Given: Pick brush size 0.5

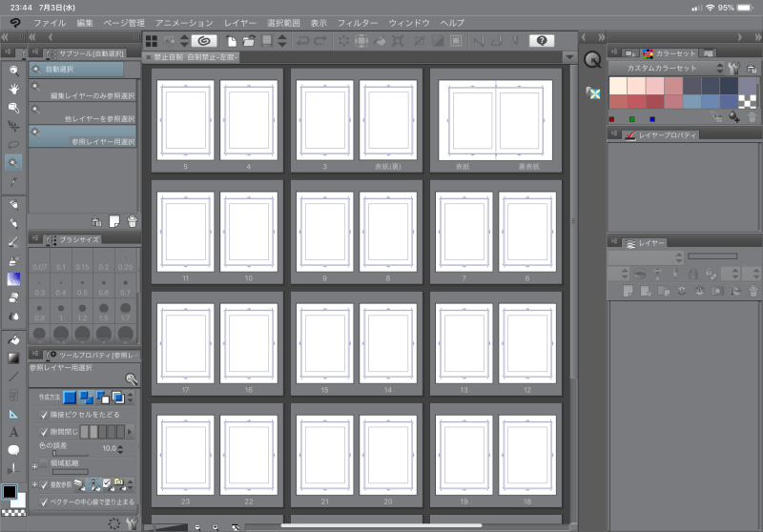Looking at the screenshot, I should [82, 287].
